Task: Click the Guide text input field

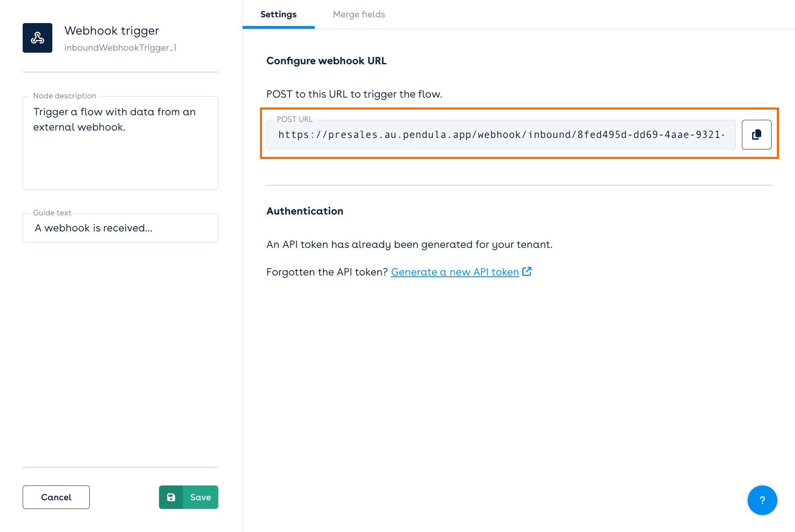Action: [120, 228]
